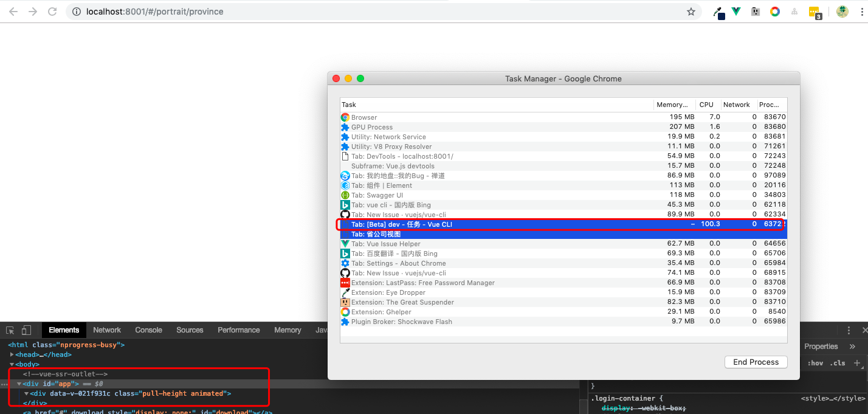Select the Browser task row

(563, 117)
